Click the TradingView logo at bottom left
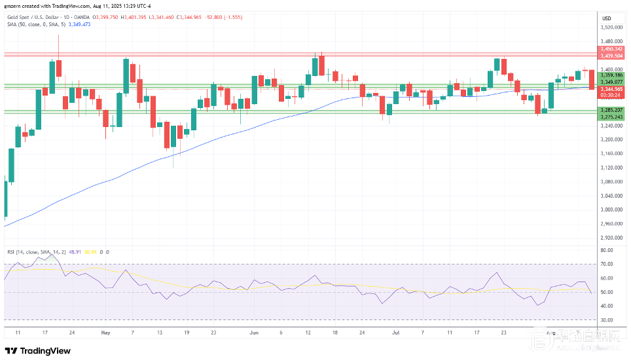 tap(37, 351)
